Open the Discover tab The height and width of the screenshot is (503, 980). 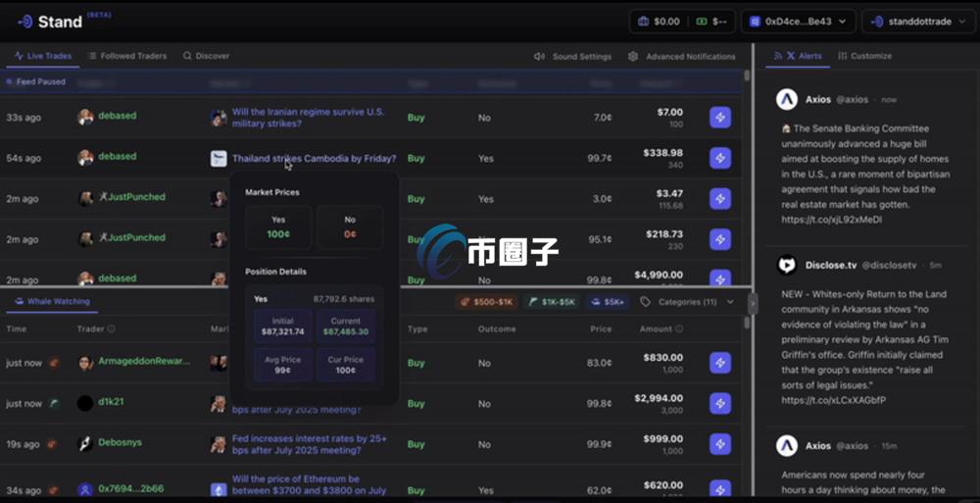point(206,57)
